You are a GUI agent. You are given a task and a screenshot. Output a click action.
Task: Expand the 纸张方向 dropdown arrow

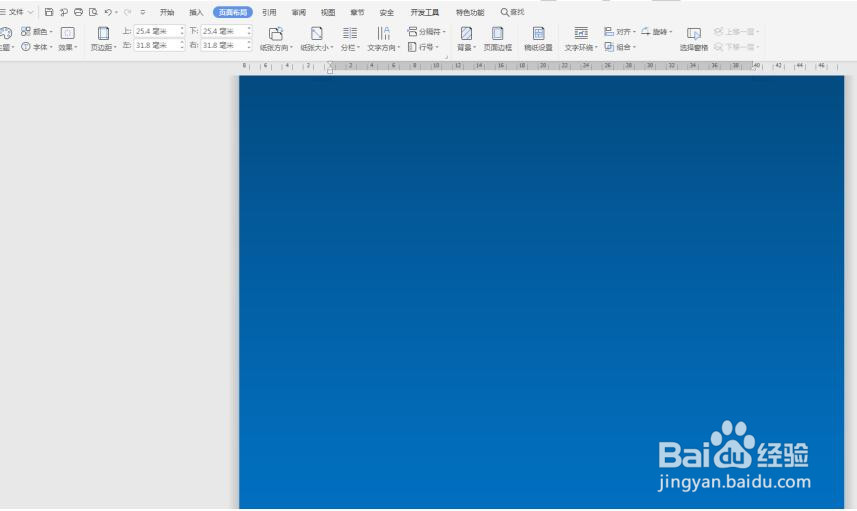tap(291, 48)
